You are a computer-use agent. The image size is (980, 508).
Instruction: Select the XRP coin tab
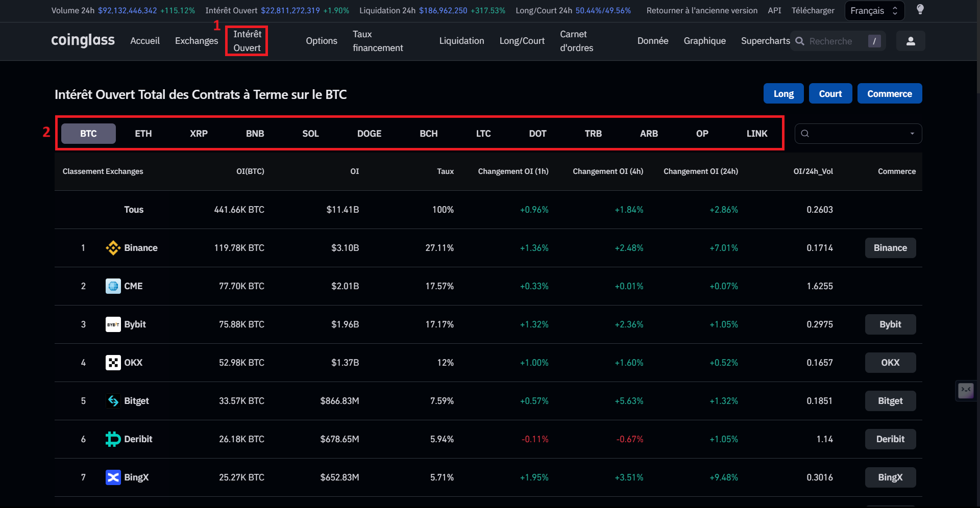199,134
